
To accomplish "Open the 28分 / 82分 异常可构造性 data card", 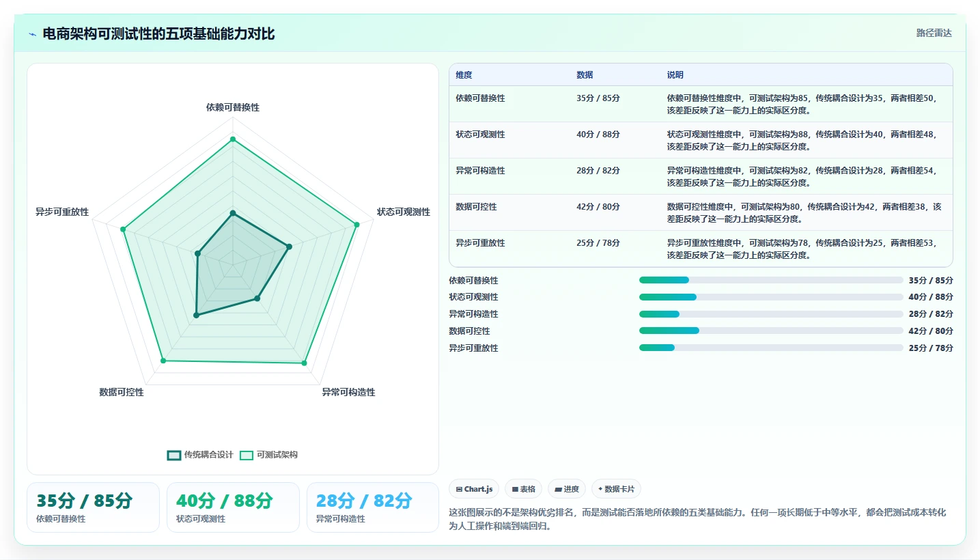I will 373,507.
